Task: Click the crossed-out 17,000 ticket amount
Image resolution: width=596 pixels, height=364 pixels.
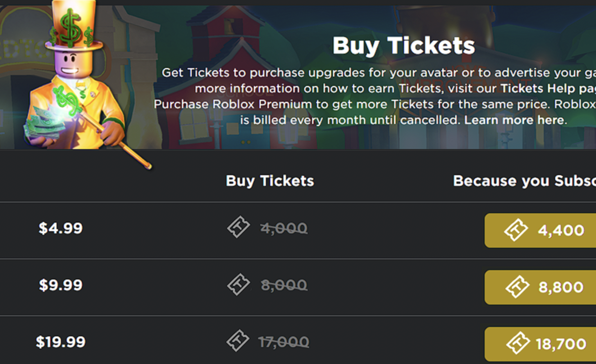Action: 283,342
